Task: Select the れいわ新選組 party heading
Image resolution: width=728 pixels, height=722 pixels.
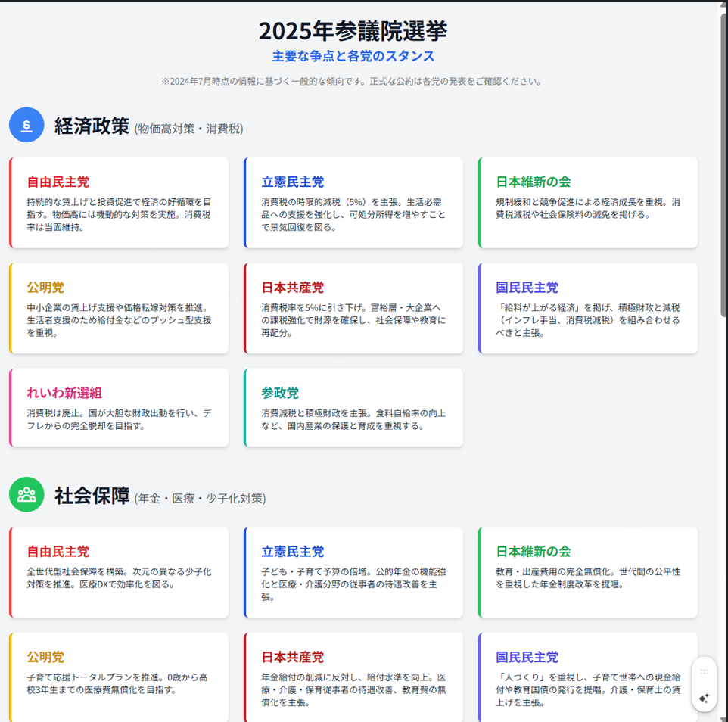Action: pos(64,393)
